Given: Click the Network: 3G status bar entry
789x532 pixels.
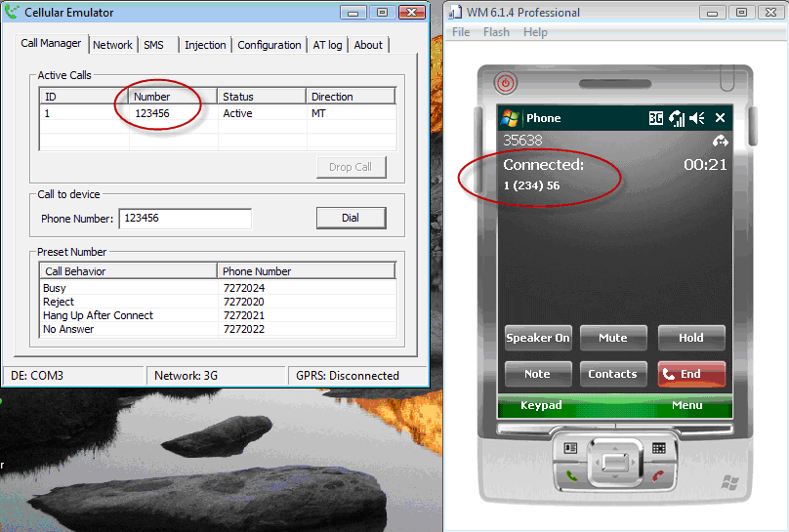Looking at the screenshot, I should tap(216, 376).
